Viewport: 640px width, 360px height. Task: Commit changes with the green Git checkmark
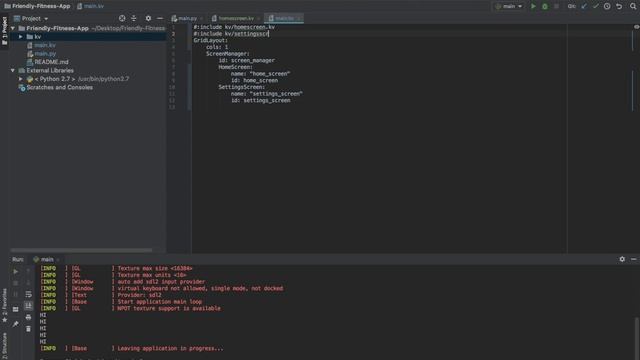pyautogui.click(x=596, y=6)
